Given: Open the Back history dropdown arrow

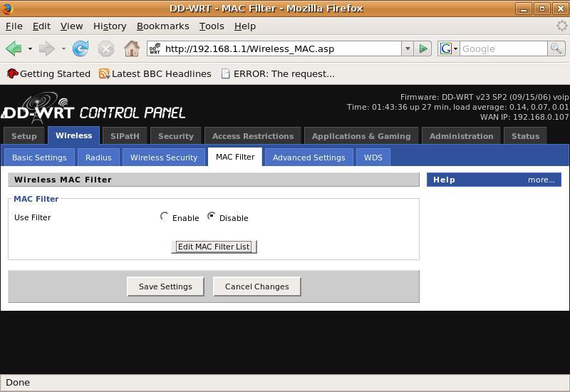Looking at the screenshot, I should (30, 48).
